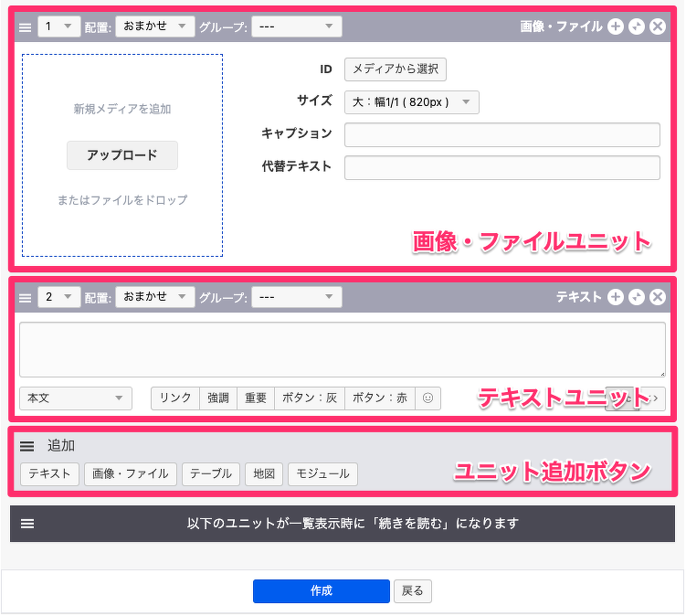Click the add icon in the 画像・ファイル unit header
The width and height of the screenshot is (686, 616).
616,27
